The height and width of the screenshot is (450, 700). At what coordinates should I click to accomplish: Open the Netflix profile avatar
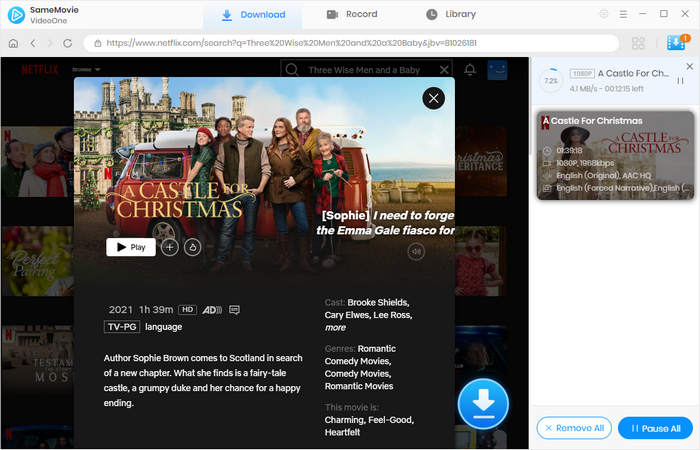[497, 70]
